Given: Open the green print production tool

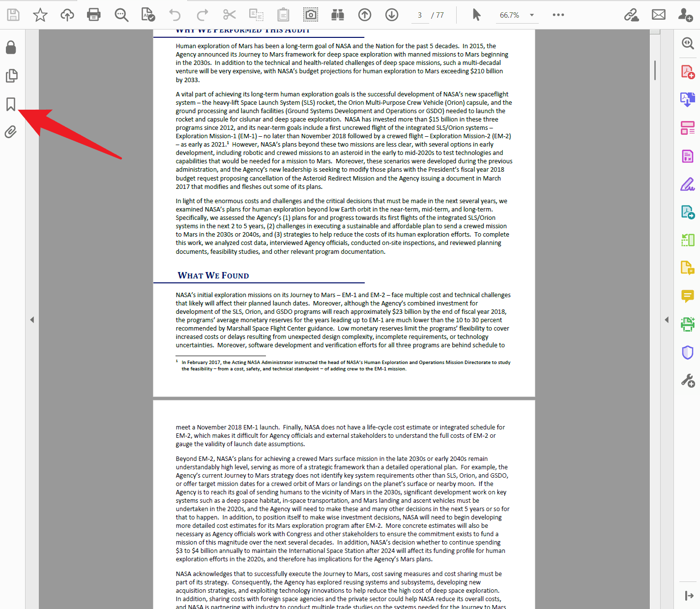Looking at the screenshot, I should click(688, 324).
